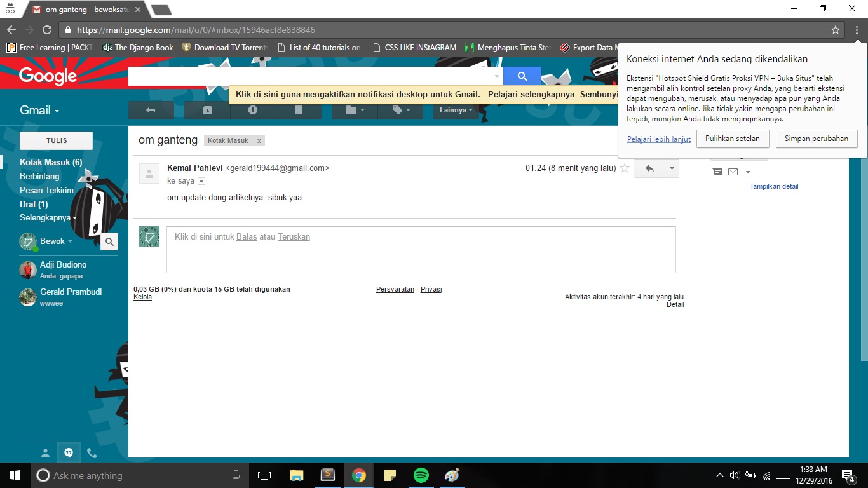Bookmark this page with star icon
The width and height of the screenshot is (868, 488).
point(836,30)
